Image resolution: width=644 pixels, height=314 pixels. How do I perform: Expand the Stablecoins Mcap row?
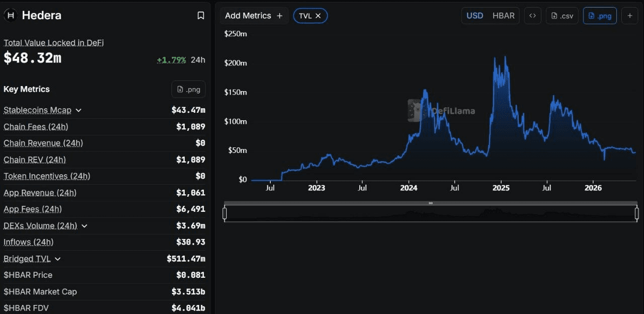click(78, 110)
